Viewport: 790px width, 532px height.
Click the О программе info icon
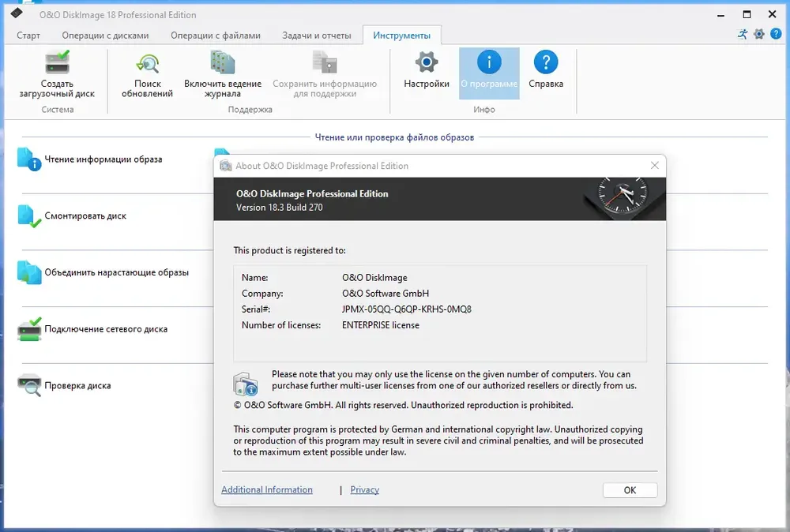[x=489, y=62]
